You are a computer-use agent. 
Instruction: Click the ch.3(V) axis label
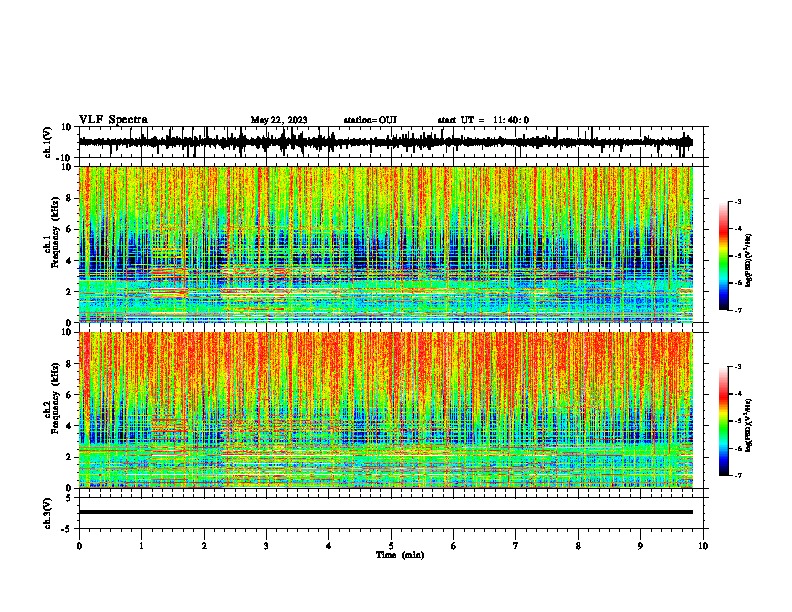[48, 513]
